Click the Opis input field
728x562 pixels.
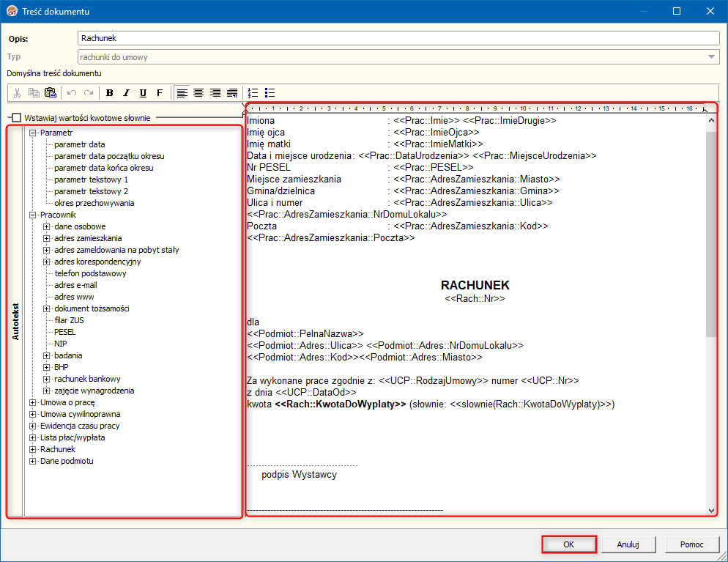point(398,38)
